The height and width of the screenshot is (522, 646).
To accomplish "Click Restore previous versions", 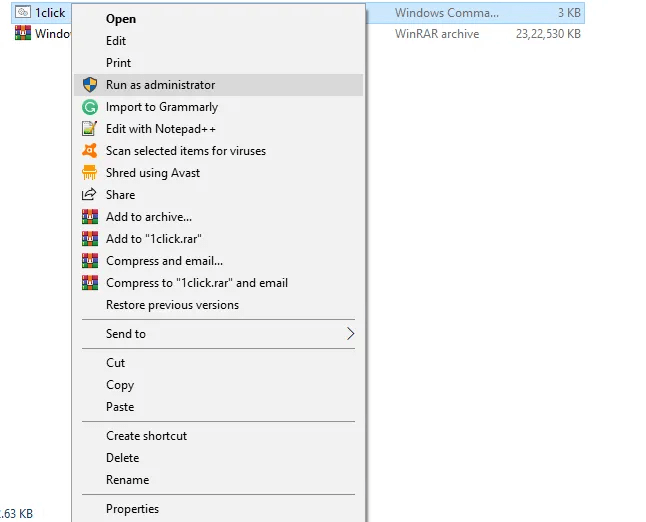I will coord(172,305).
